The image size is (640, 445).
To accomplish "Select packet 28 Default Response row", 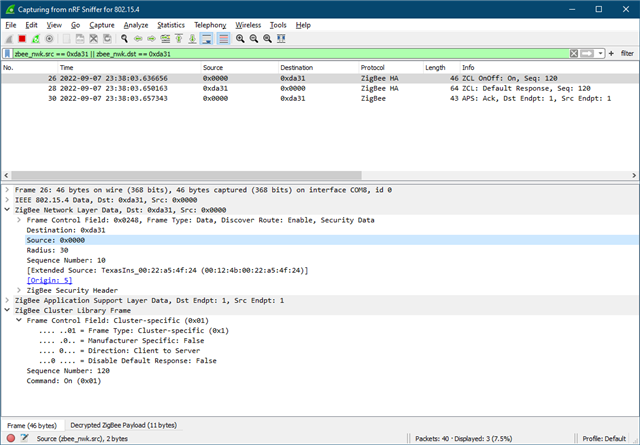I will click(320, 88).
